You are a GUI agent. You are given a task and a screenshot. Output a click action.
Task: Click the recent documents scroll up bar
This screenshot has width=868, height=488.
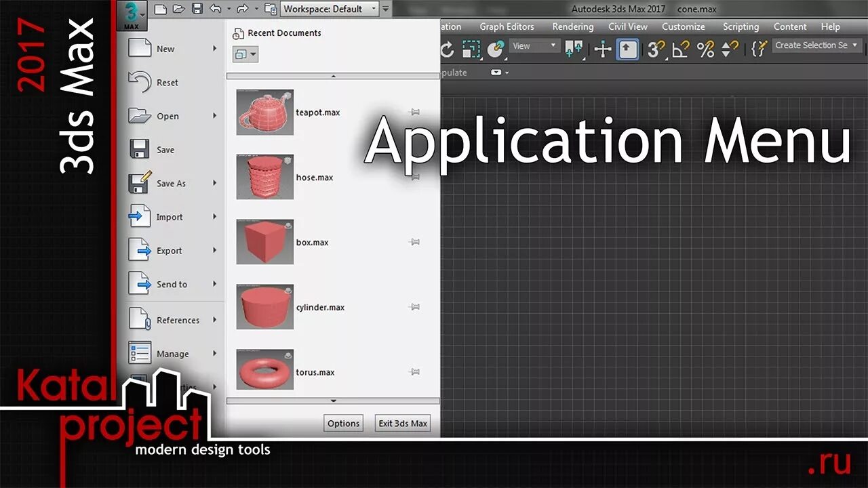333,77
